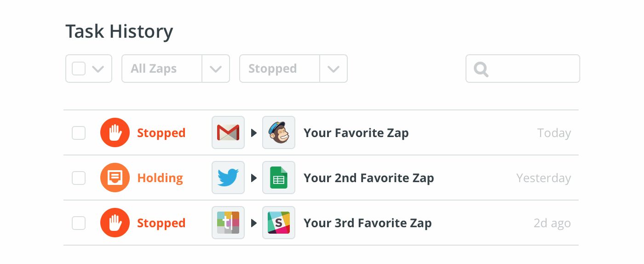Click the Gmail app icon

pos(228,133)
